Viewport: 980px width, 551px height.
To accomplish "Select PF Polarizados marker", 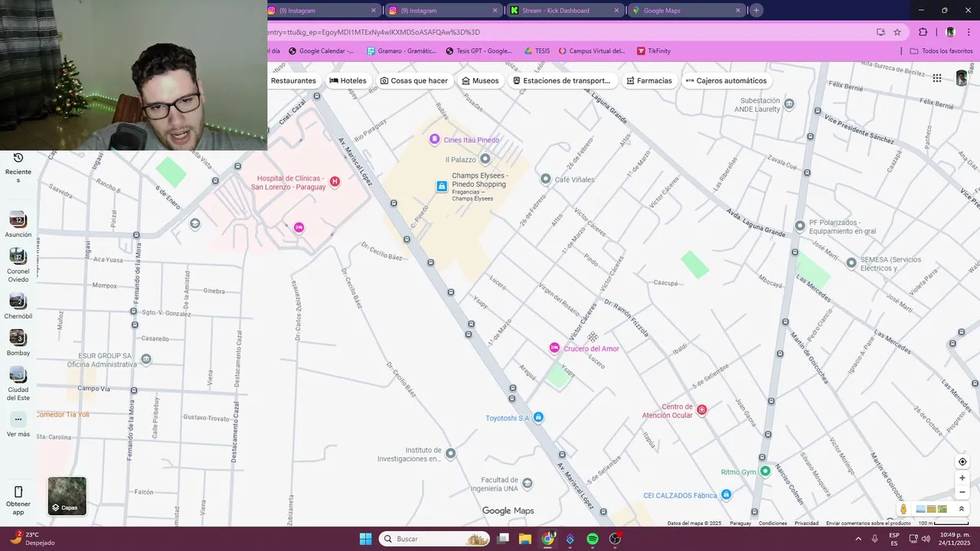I will (x=800, y=226).
